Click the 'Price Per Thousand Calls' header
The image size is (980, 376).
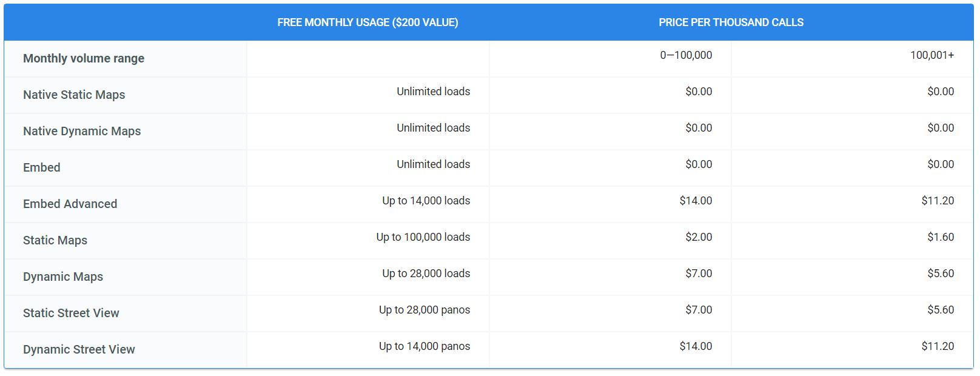731,22
